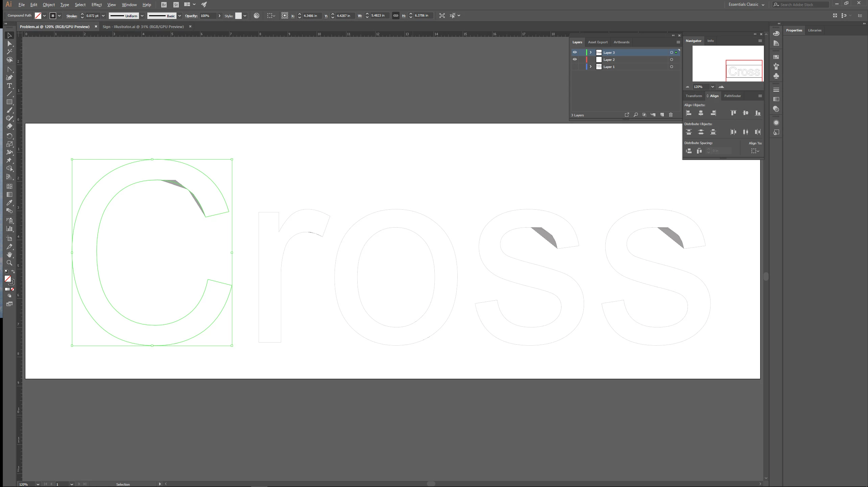Pick the Eyedropper tool
This screenshot has width=868, height=487.
9,203
